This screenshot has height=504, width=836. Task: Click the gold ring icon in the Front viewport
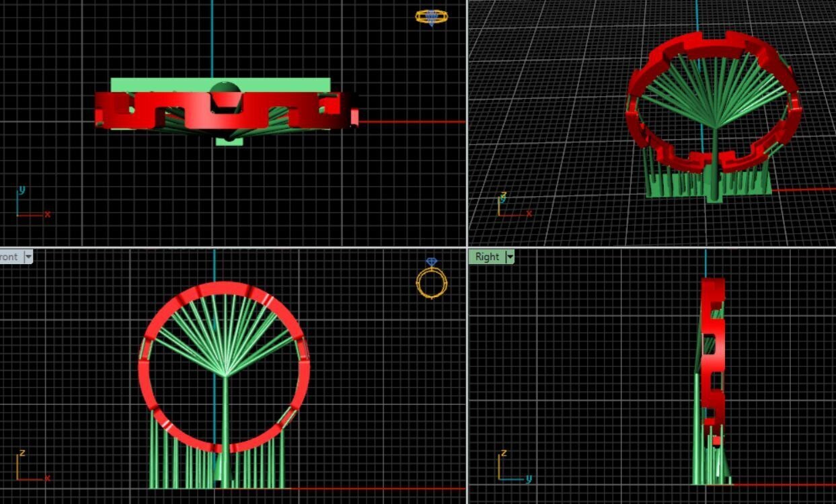(x=431, y=280)
